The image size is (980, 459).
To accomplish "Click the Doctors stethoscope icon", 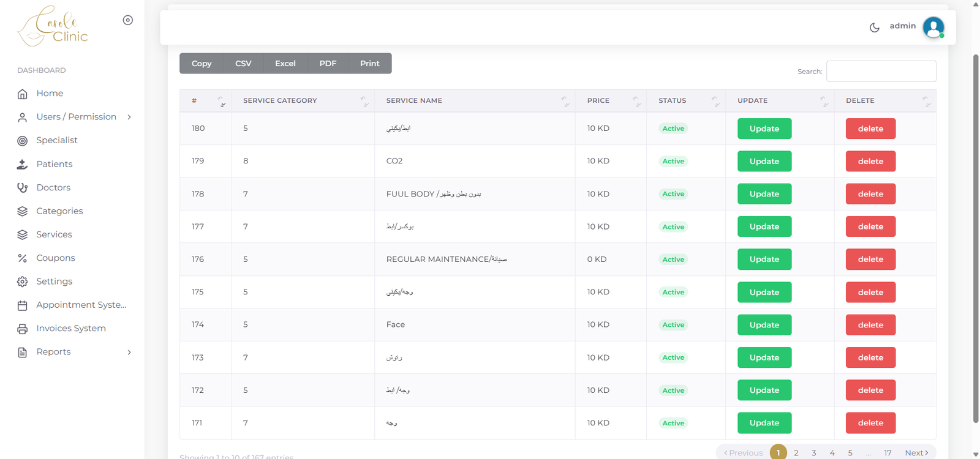I will [x=23, y=188].
